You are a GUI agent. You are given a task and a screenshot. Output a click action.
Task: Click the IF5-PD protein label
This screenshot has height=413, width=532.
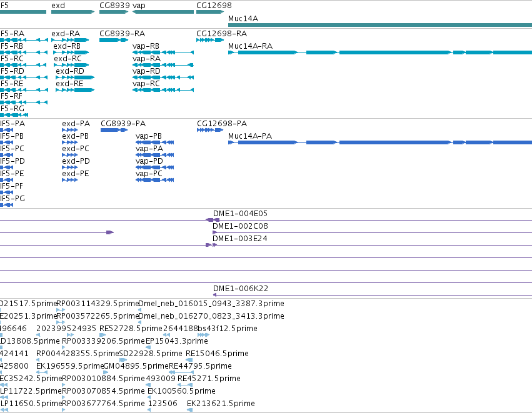(13, 161)
